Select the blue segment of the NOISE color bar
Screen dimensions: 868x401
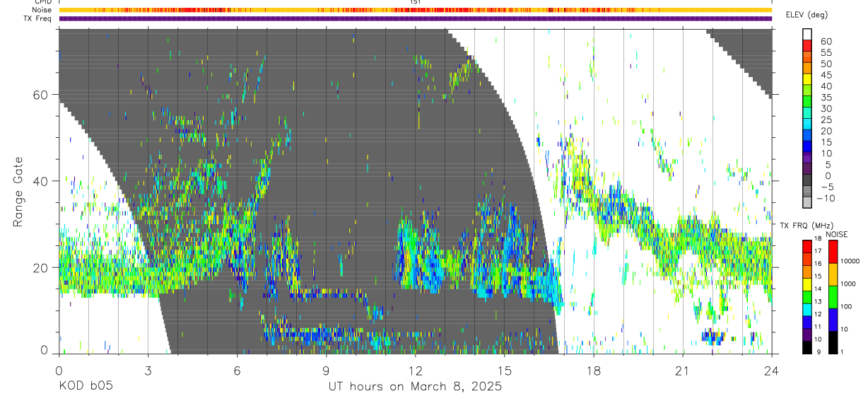click(833, 320)
